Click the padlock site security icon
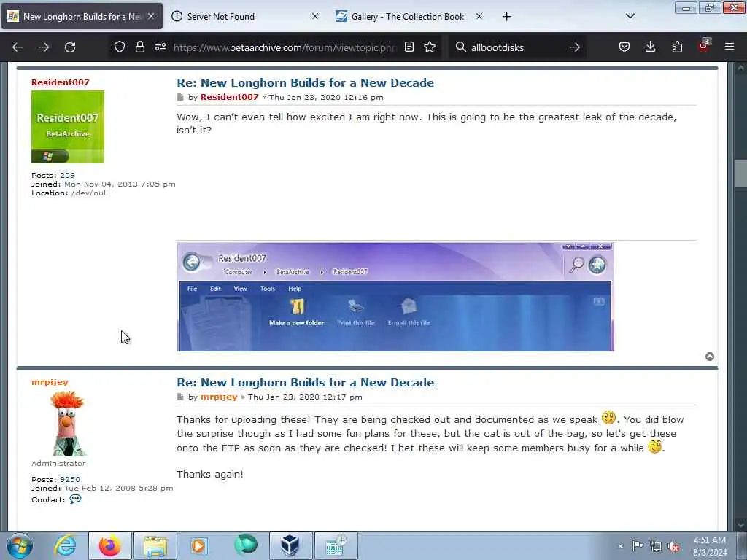Viewport: 747px width, 560px height. click(139, 47)
